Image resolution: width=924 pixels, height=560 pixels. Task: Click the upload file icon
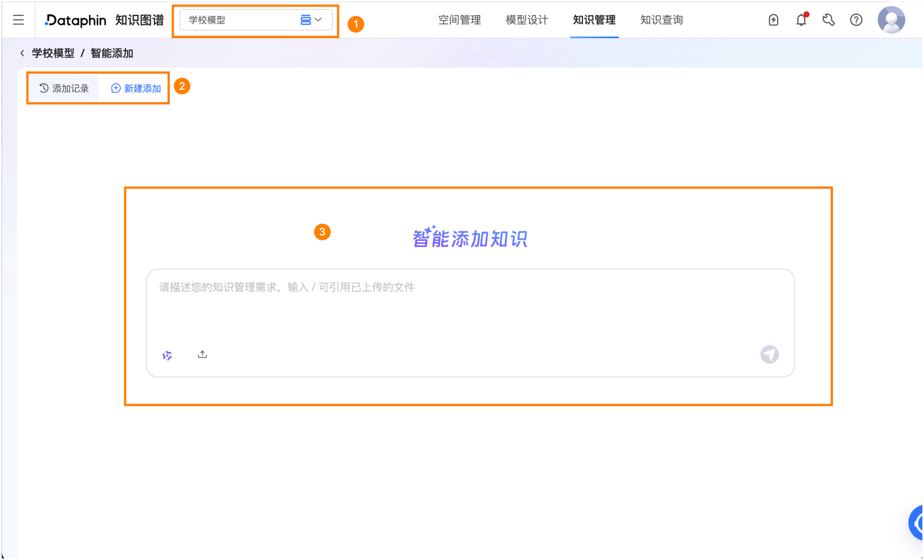click(x=203, y=355)
